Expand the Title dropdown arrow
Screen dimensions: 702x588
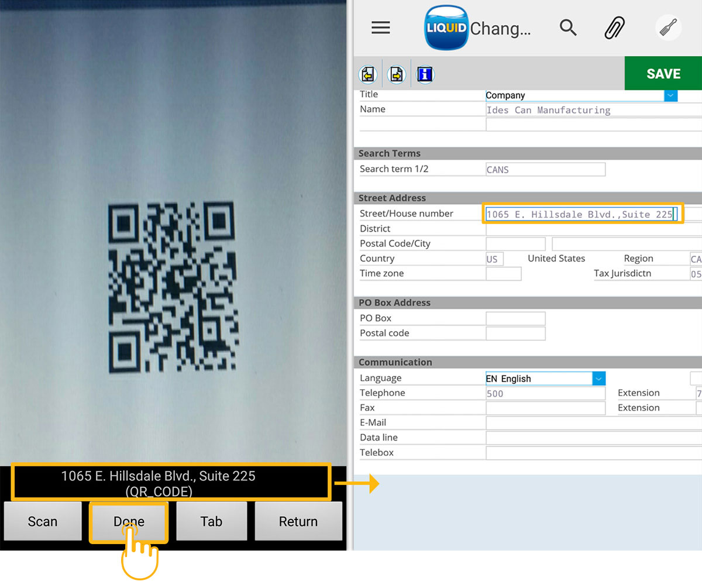670,95
